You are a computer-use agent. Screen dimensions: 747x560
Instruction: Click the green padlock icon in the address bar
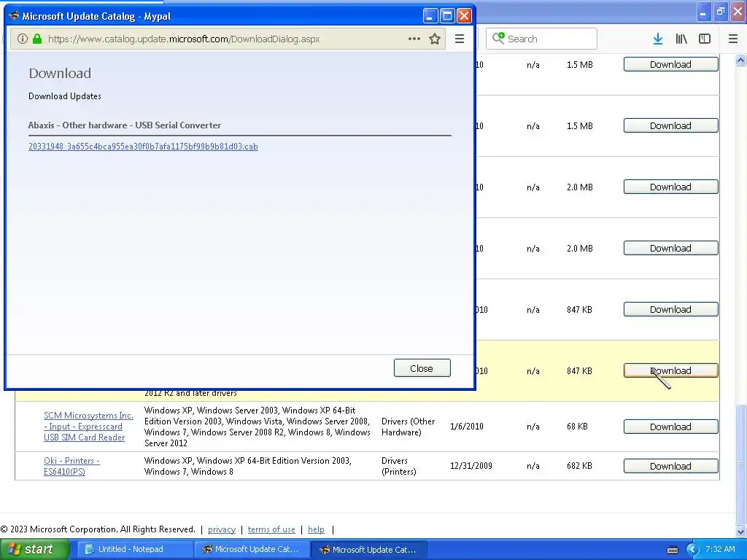37,39
